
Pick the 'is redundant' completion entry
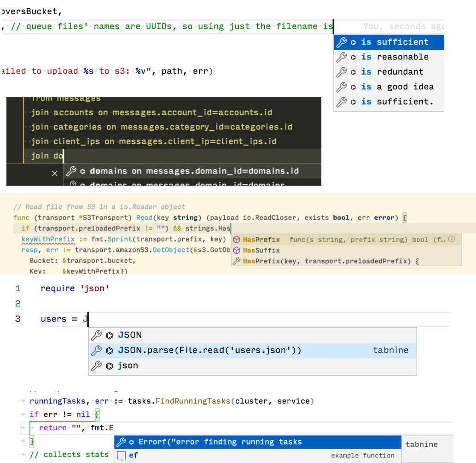pos(389,72)
